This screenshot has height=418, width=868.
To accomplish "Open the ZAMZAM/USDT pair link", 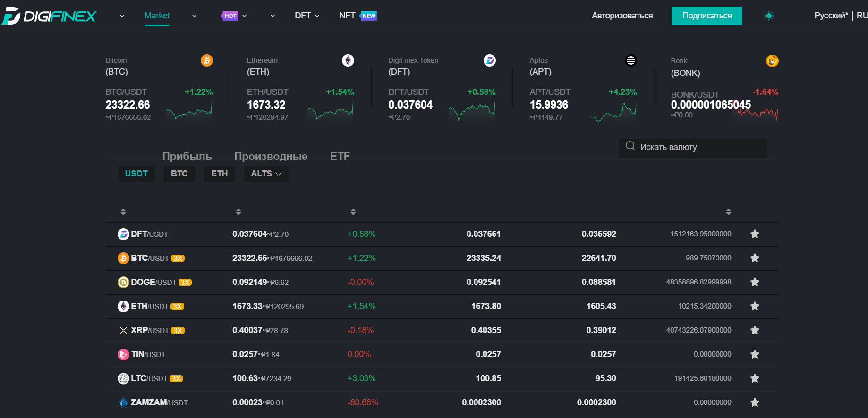I will tap(159, 402).
